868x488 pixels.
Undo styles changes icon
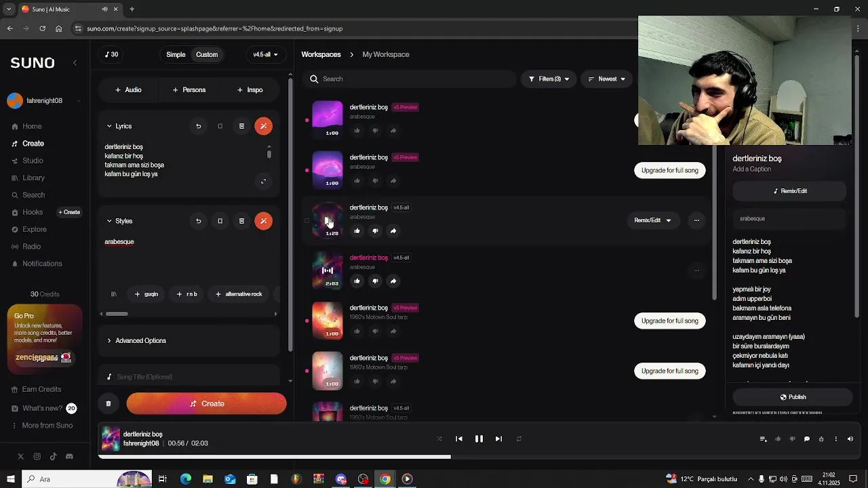198,221
